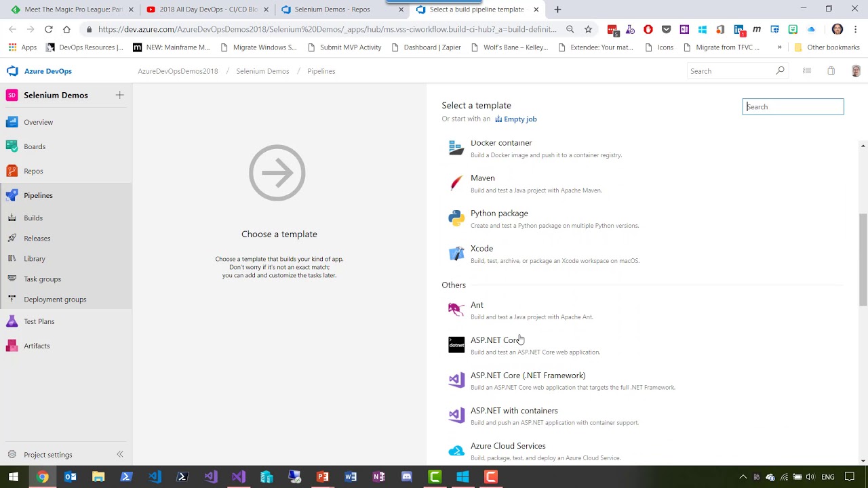Viewport: 868px width, 488px height.
Task: Click the template Search input field
Action: [793, 106]
